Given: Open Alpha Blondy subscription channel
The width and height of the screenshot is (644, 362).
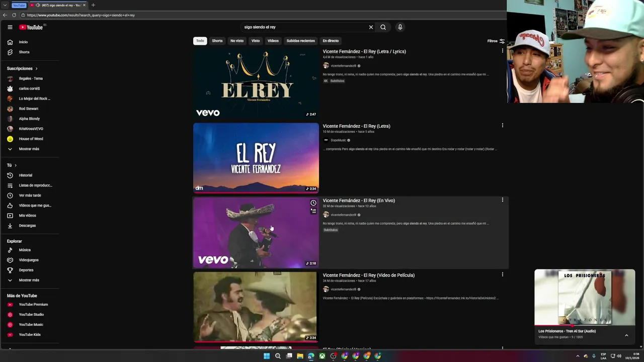Looking at the screenshot, I should point(30,119).
